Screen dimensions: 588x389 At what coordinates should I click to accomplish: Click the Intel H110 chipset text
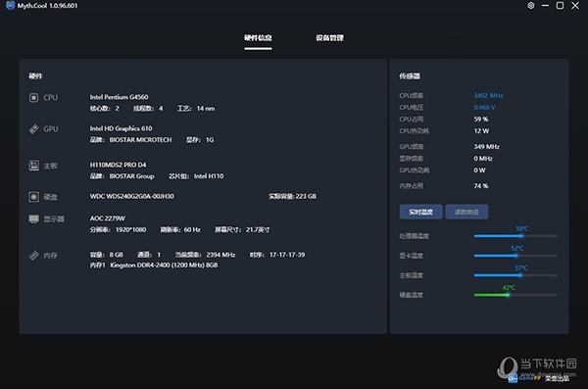point(209,176)
